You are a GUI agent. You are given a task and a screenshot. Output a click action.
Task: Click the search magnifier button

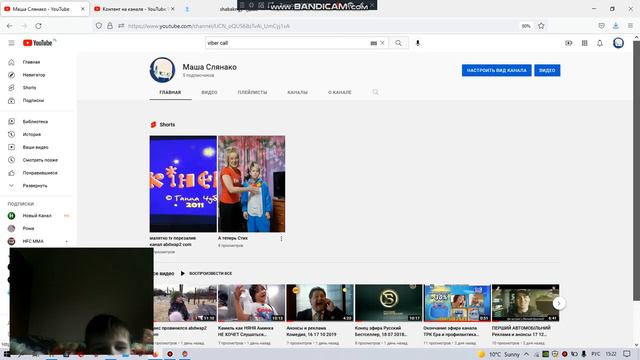[398, 43]
